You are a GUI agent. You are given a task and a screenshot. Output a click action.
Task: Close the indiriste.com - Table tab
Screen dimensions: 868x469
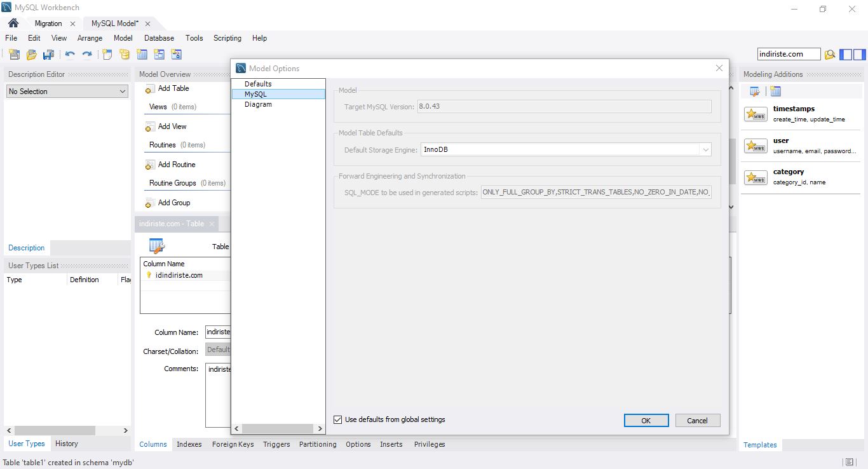(212, 224)
